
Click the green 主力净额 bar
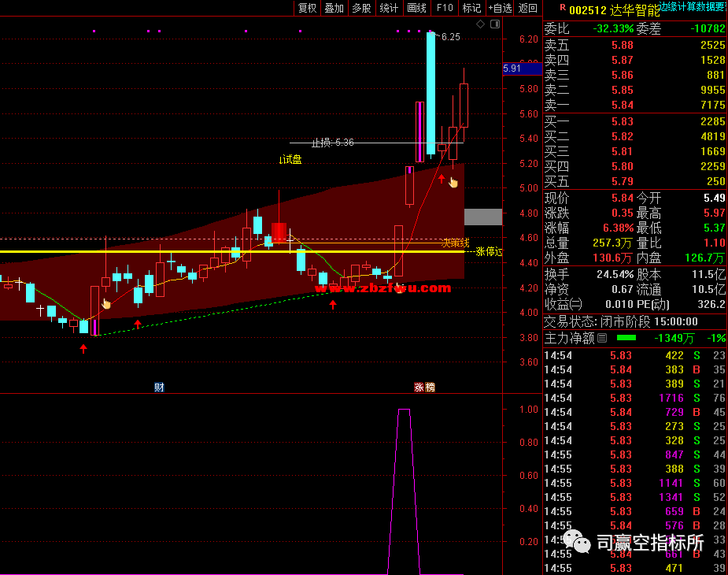[x=626, y=338]
